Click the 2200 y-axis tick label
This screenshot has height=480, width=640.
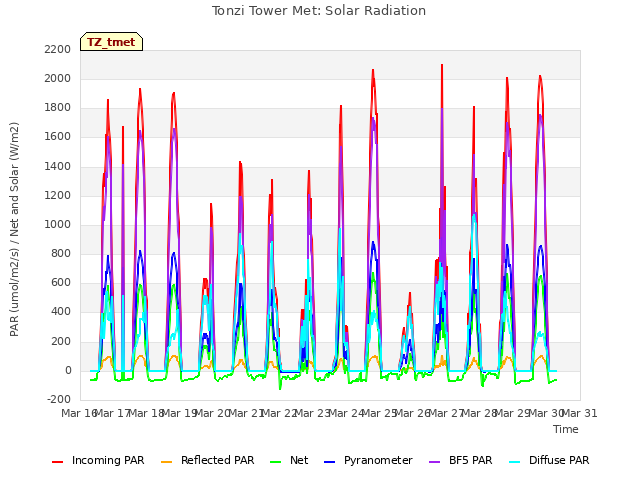[58, 49]
